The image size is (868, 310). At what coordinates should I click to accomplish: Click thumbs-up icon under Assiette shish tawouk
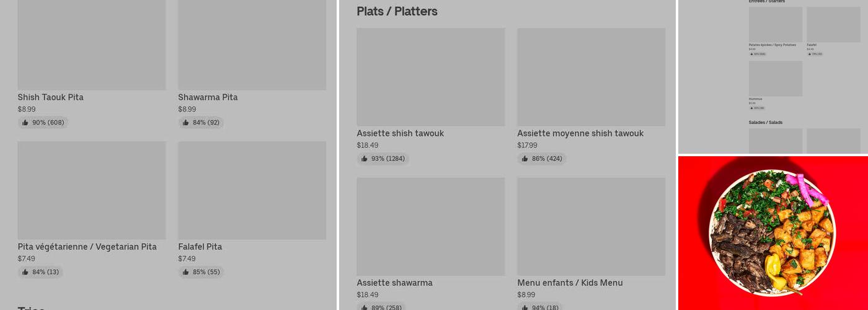pyautogui.click(x=365, y=159)
